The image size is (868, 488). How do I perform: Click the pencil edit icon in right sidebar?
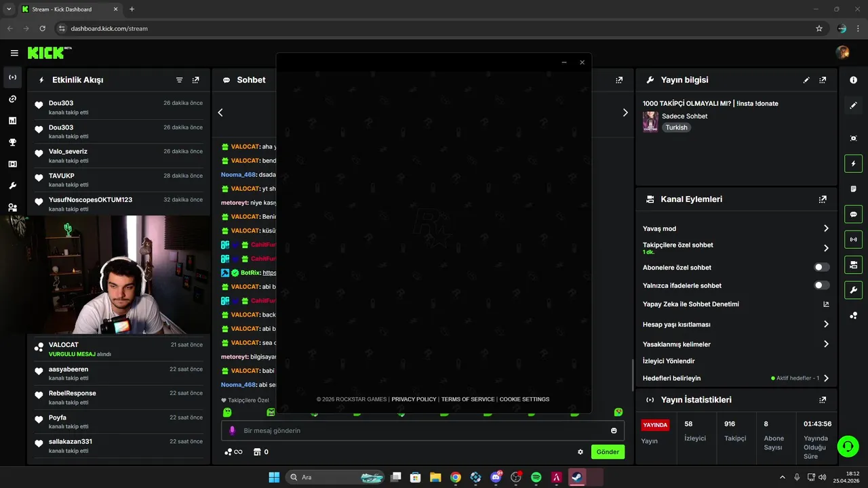pos(853,105)
